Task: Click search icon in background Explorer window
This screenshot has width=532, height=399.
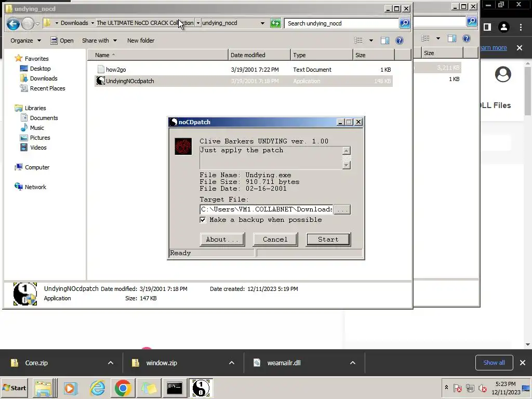Action: pyautogui.click(x=472, y=21)
